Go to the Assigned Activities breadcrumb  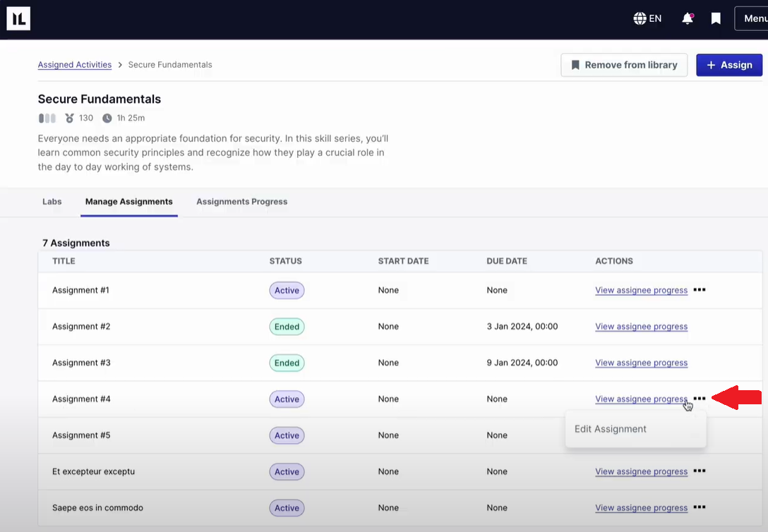pos(75,65)
